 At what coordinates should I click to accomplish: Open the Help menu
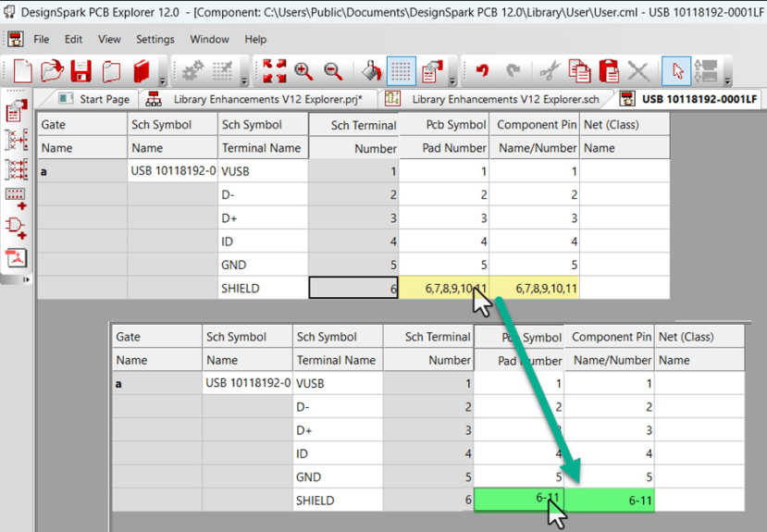[x=255, y=39]
